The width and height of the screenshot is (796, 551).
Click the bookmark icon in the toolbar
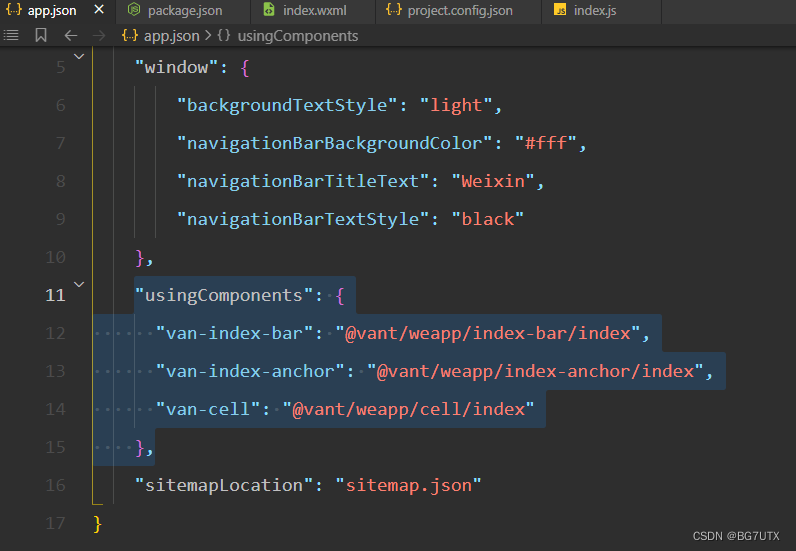tap(41, 36)
